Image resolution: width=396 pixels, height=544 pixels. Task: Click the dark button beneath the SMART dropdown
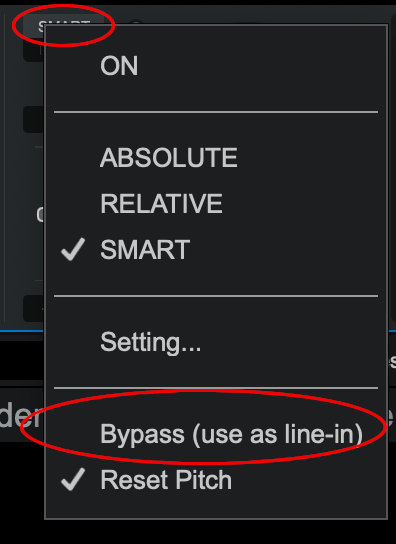point(33,52)
